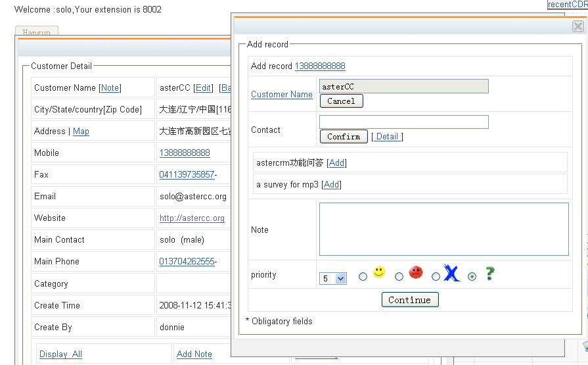Open the Map link in Address row
Viewport: 588px width, 365px height.
tap(81, 132)
